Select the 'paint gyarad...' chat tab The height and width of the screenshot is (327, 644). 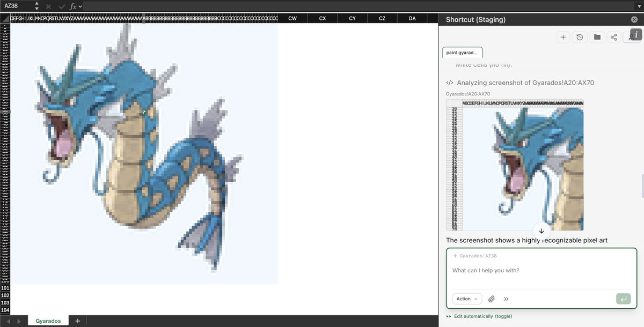[x=462, y=53]
